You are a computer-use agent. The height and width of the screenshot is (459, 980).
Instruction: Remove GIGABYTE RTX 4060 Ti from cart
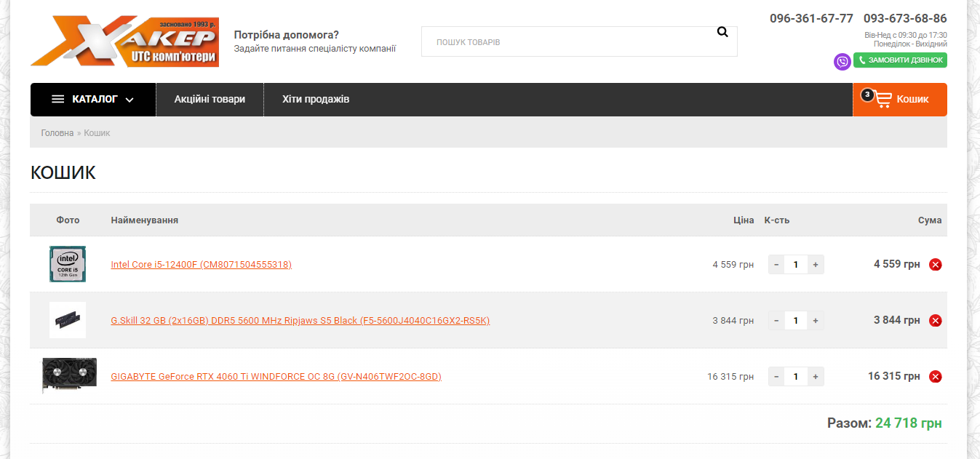coord(936,377)
